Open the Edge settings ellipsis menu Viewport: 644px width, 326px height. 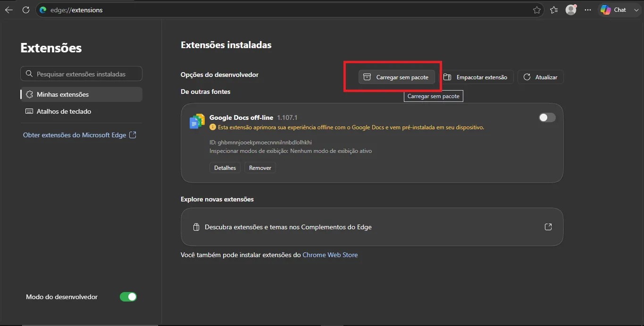click(588, 10)
